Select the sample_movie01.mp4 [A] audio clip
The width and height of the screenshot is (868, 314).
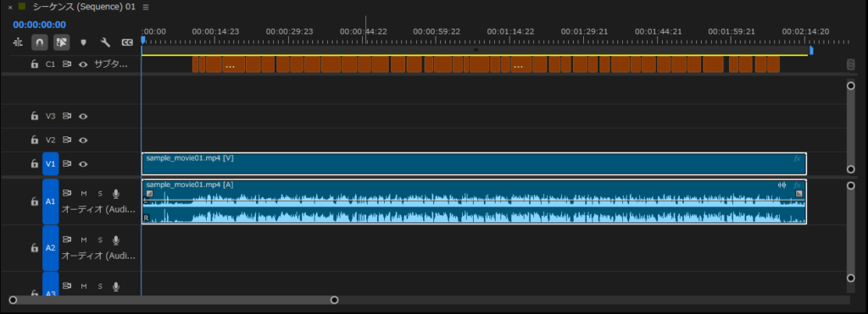coord(474,201)
